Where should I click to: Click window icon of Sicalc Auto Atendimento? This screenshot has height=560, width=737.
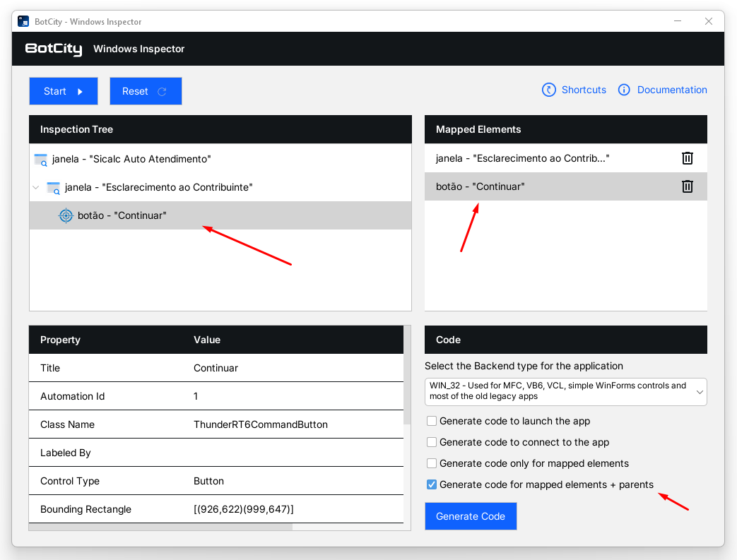tap(41, 160)
